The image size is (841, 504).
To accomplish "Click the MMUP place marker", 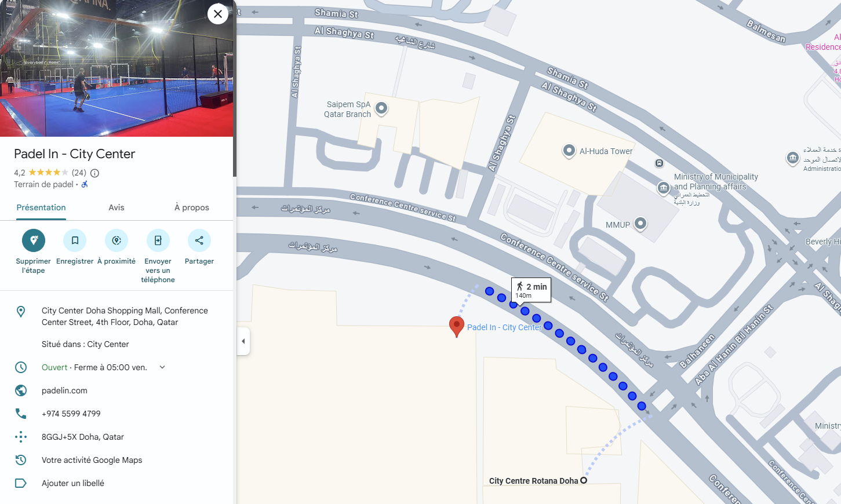I will [x=640, y=224].
